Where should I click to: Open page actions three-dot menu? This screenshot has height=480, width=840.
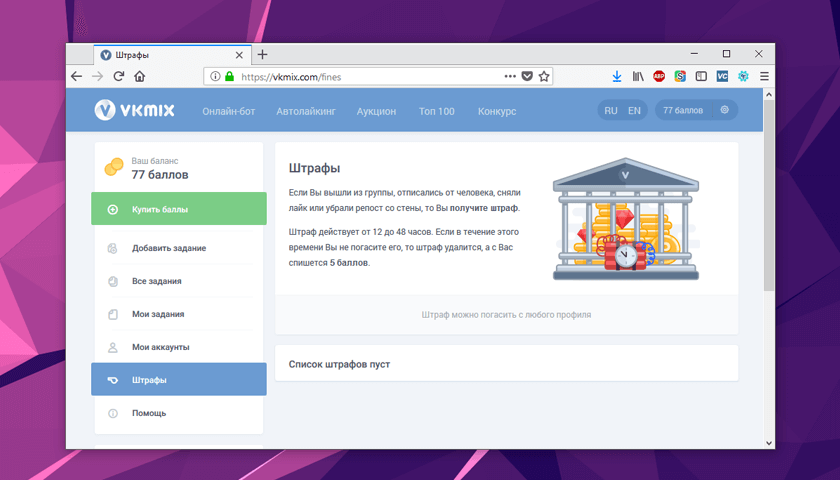click(x=509, y=76)
